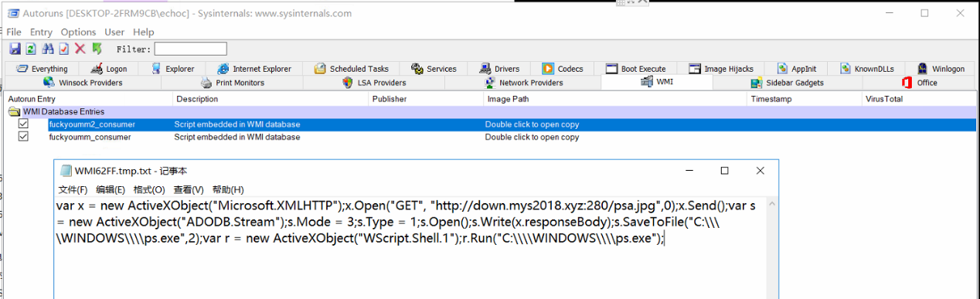The height and width of the screenshot is (299, 980).
Task: Switch to the AppInit tab
Action: tap(797, 69)
